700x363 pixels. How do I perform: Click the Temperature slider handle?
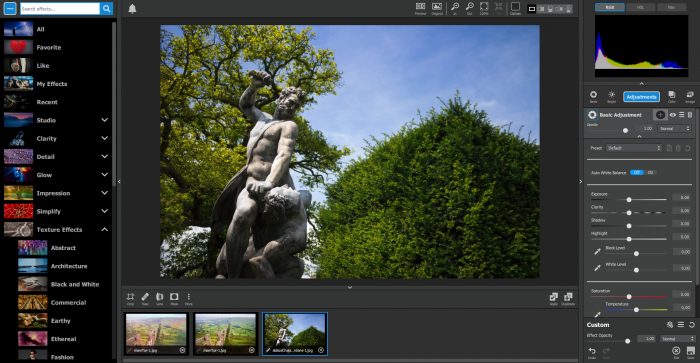coord(636,309)
